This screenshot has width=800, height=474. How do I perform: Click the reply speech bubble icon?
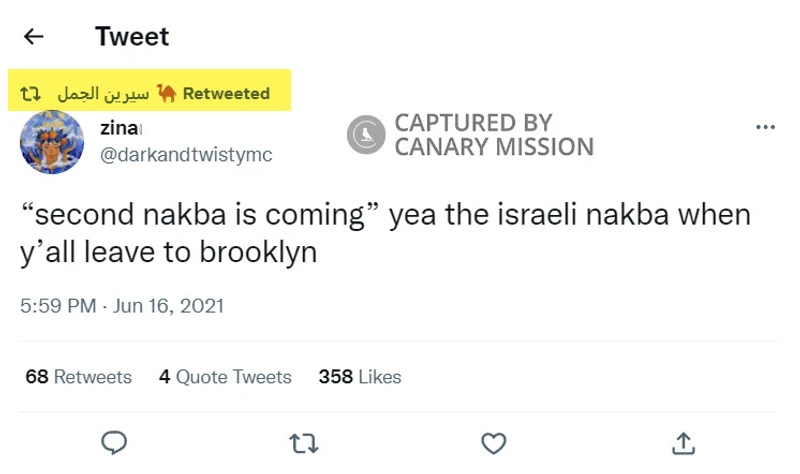pyautogui.click(x=115, y=442)
